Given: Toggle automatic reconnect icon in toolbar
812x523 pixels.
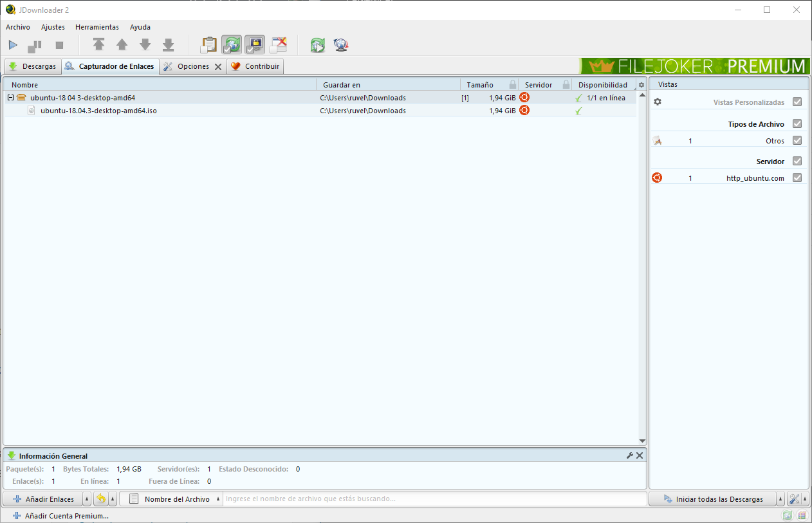Looking at the screenshot, I should (232, 44).
